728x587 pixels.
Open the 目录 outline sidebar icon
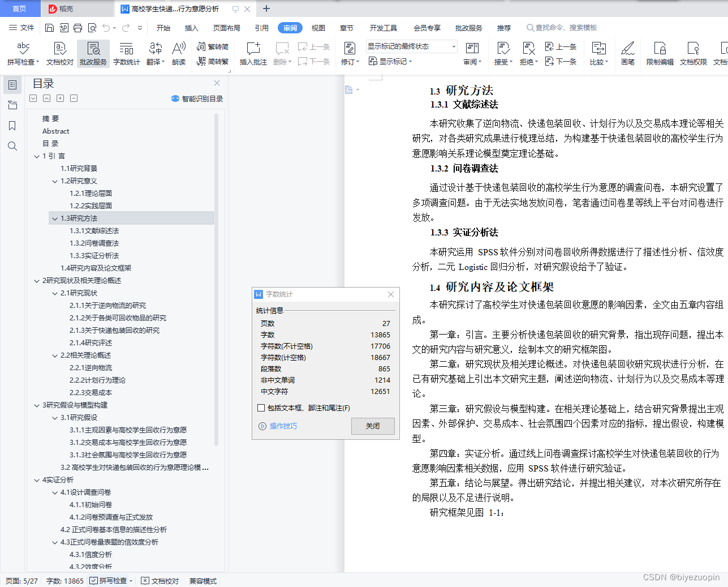(x=12, y=85)
